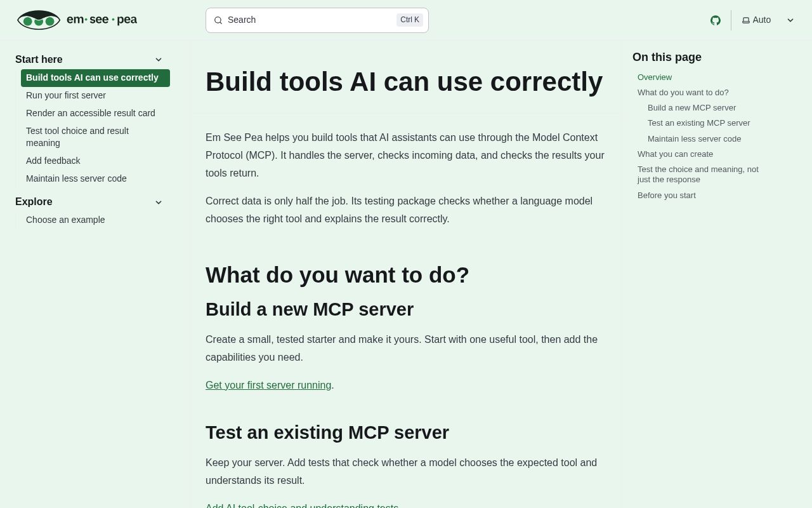Image resolution: width=812 pixels, height=508 pixels.
Task: Open Run your first server page
Action: [x=66, y=95]
